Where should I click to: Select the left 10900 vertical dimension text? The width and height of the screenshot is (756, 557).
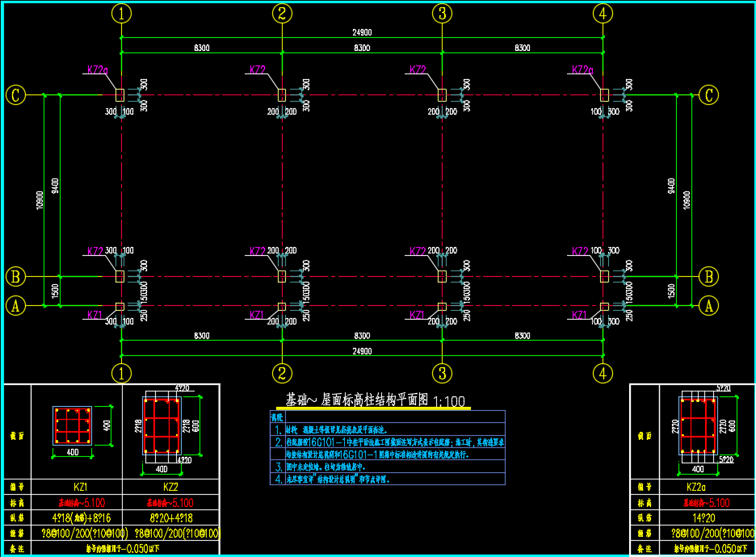[38, 200]
